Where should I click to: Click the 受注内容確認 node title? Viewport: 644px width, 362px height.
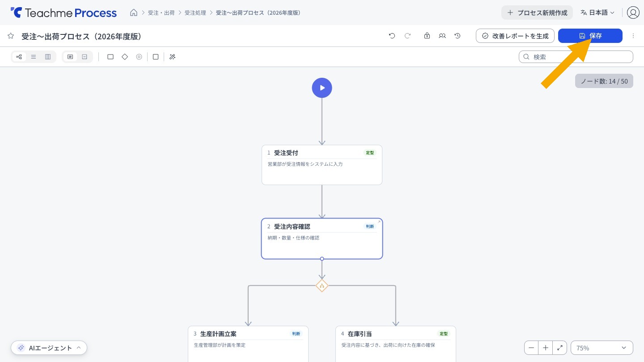[x=292, y=227]
